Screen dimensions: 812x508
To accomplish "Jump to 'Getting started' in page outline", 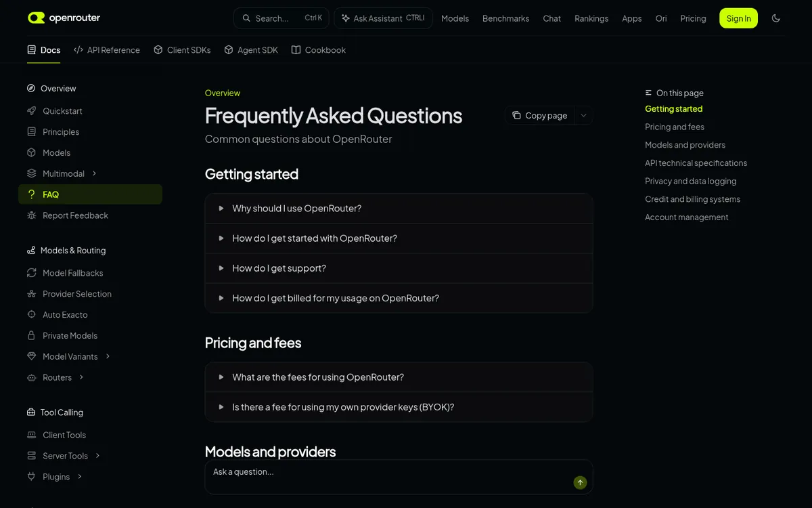I will (x=673, y=108).
